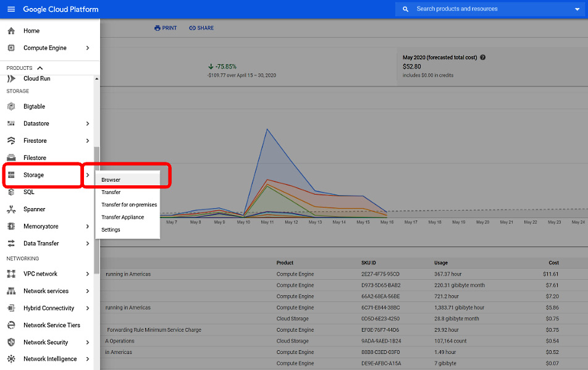Click the Filestore icon
The width and height of the screenshot is (588, 370).
[11, 158]
